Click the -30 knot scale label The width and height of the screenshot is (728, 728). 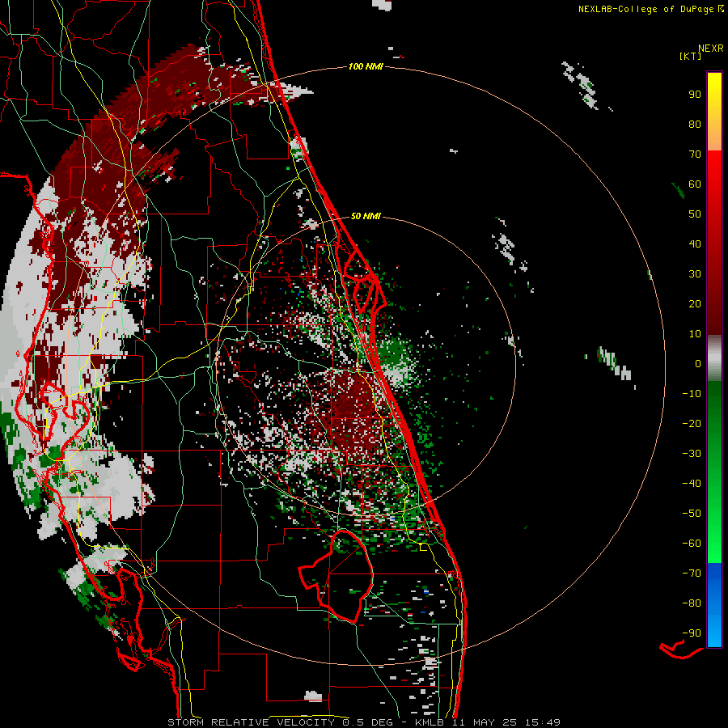[692, 454]
